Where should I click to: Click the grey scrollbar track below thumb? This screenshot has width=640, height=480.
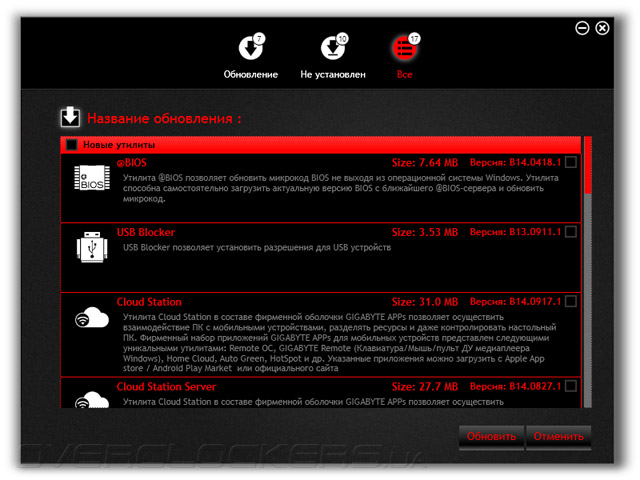pos(588,300)
